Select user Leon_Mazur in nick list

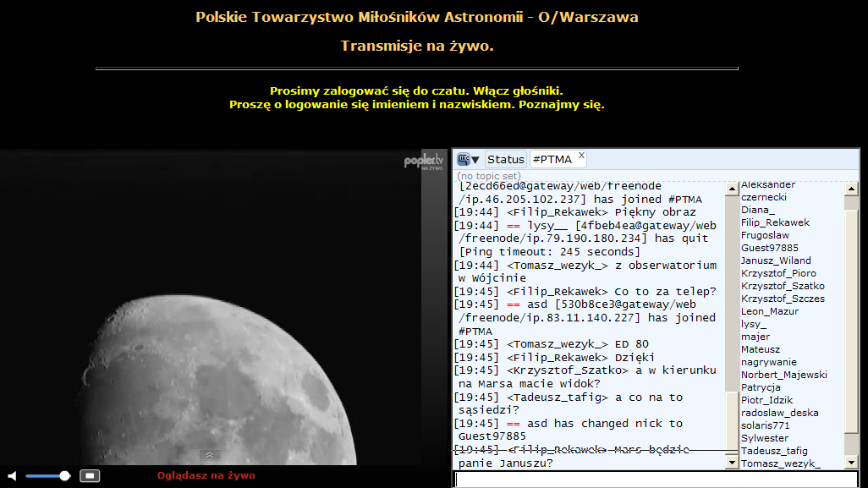[770, 311]
